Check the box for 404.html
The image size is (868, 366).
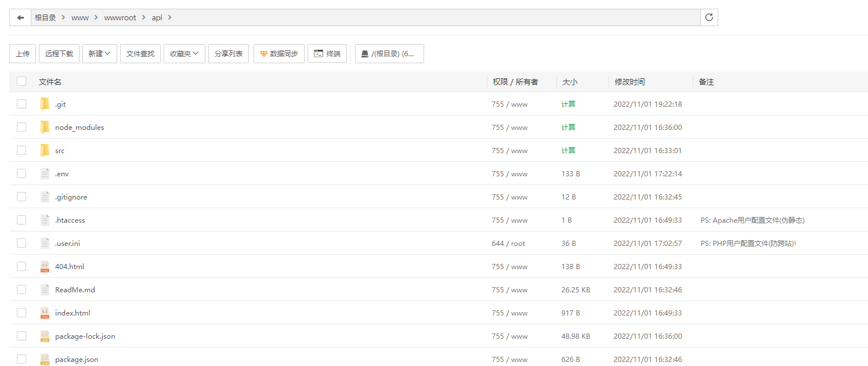pyautogui.click(x=21, y=266)
